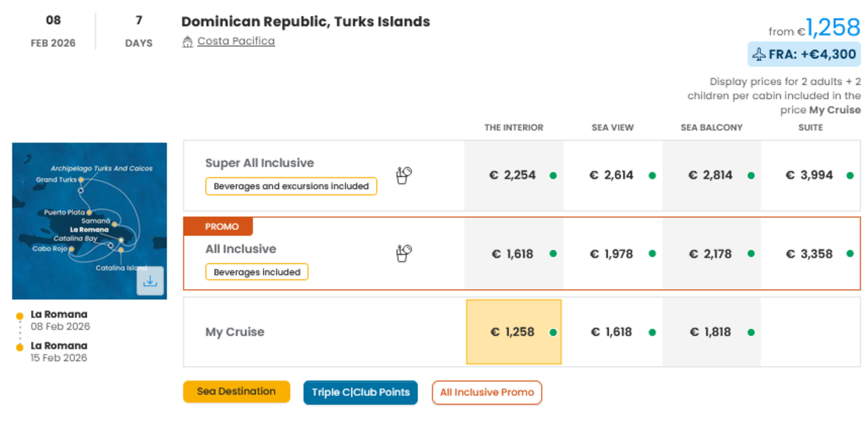Click the All Inclusive beverage icon
Image resolution: width=868 pixels, height=423 pixels.
tap(404, 253)
